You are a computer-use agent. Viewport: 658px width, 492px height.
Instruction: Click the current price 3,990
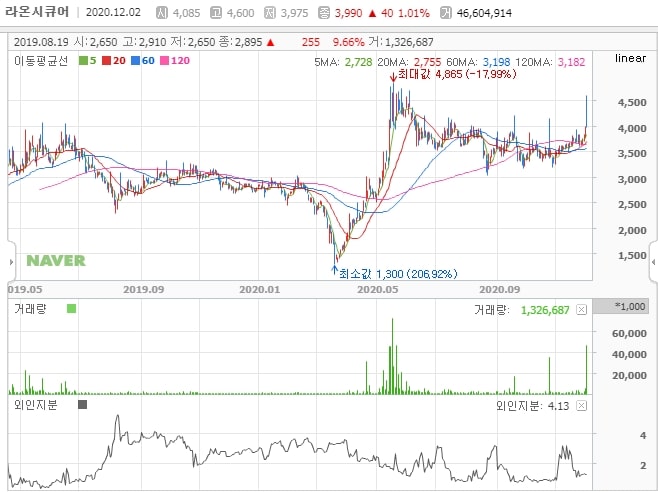[x=348, y=13]
